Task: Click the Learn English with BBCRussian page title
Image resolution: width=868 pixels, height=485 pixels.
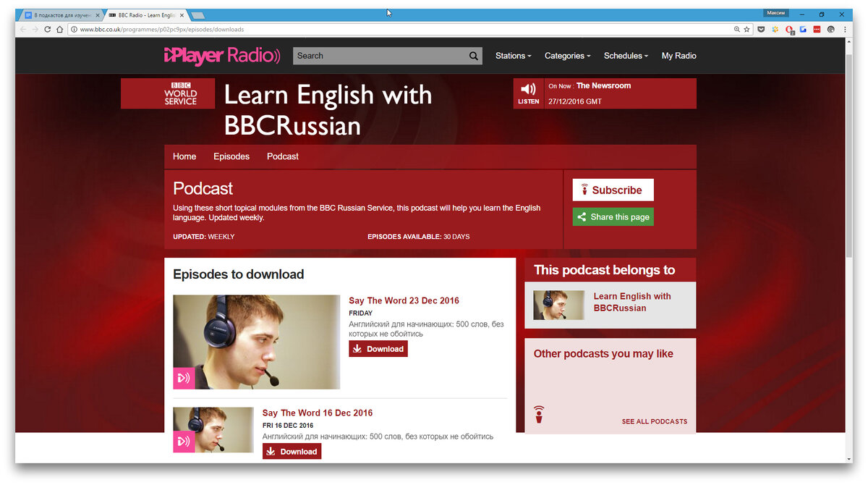Action: click(x=328, y=110)
